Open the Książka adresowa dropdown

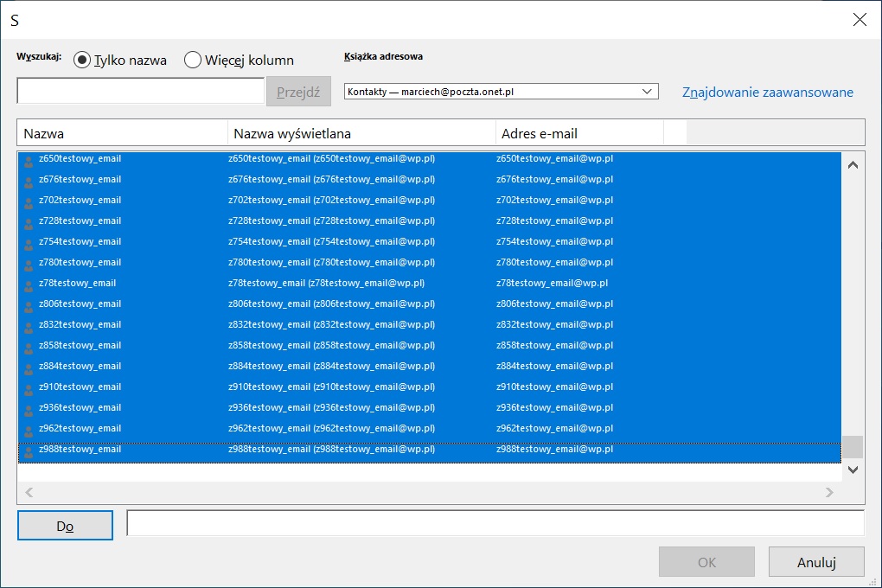[x=501, y=92]
